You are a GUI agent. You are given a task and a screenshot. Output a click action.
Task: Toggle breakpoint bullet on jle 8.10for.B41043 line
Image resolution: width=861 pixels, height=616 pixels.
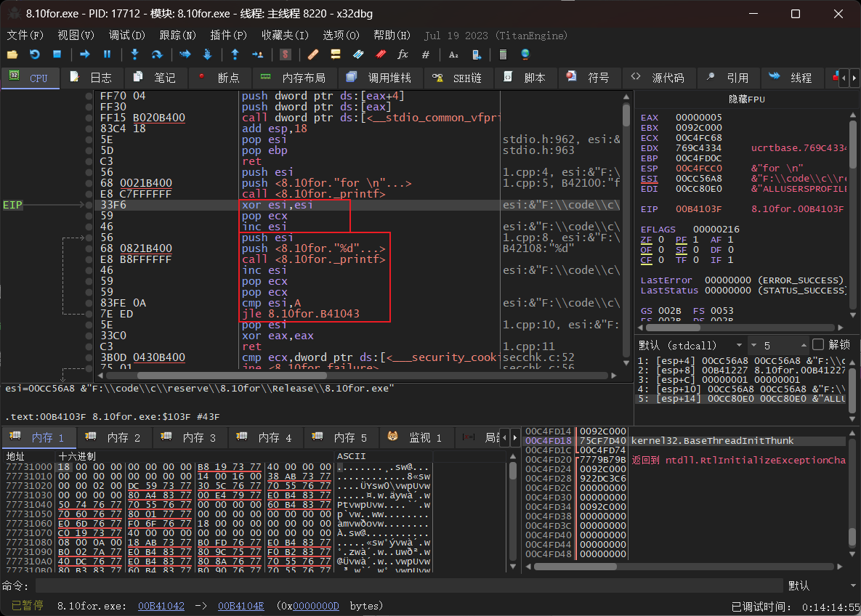click(x=89, y=314)
